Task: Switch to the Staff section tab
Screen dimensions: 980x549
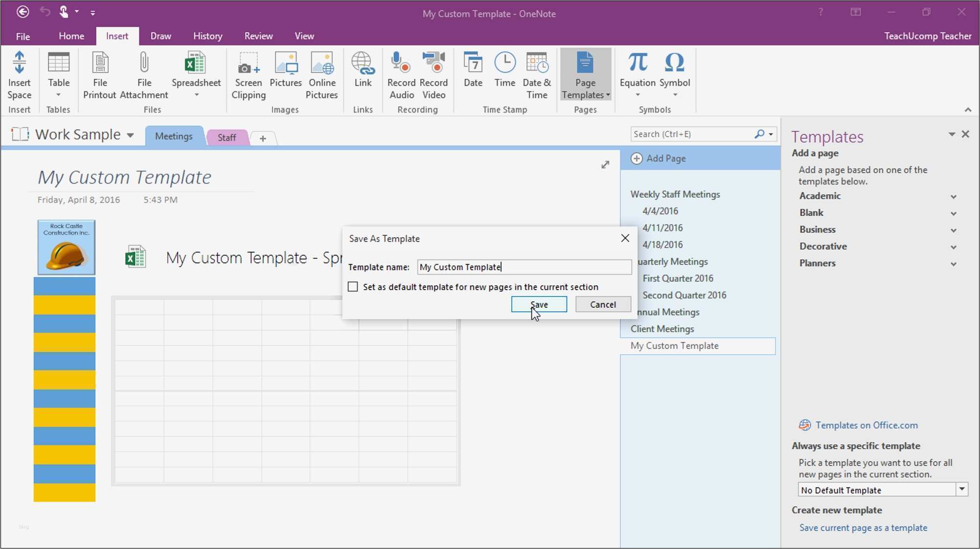Action: (227, 137)
